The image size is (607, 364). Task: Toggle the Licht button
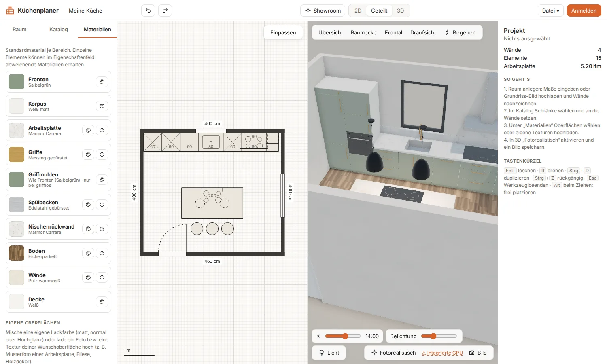click(329, 353)
